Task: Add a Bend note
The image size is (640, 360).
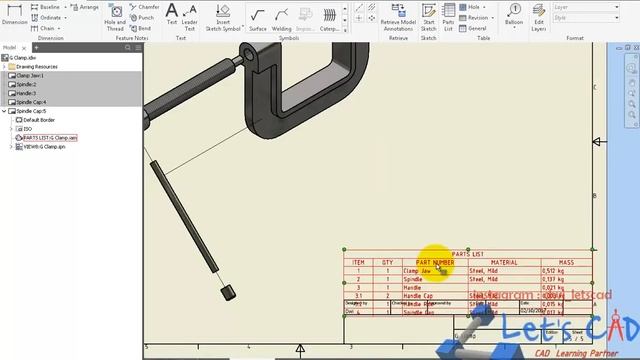Action: click(140, 28)
